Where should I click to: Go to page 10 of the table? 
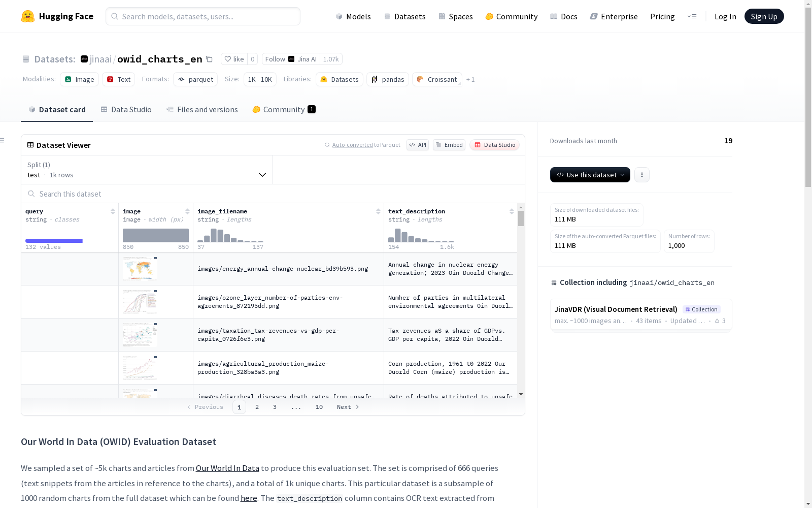pyautogui.click(x=319, y=407)
